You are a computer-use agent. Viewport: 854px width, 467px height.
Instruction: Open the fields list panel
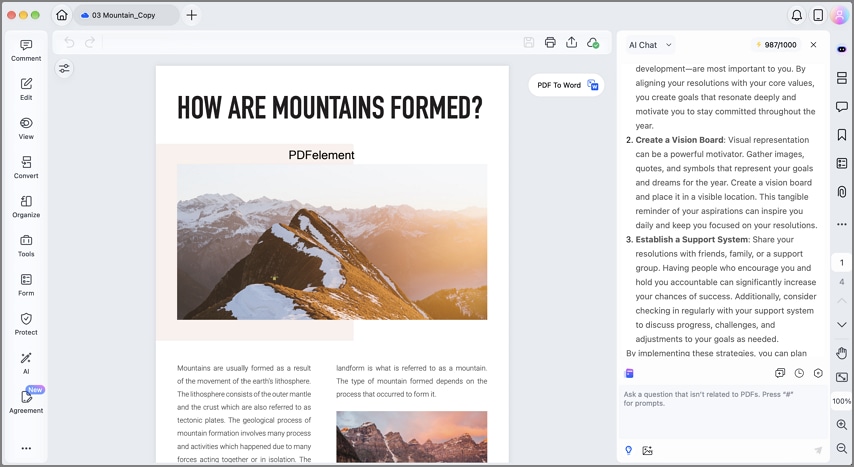click(841, 163)
